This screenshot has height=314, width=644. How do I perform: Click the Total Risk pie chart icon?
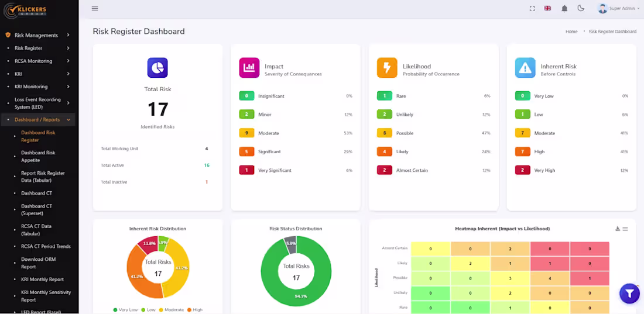[157, 68]
